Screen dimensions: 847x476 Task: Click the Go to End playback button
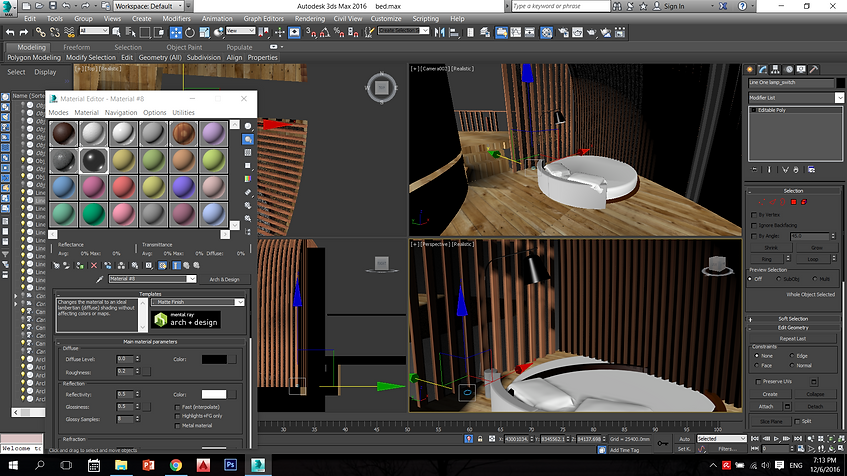pos(797,439)
